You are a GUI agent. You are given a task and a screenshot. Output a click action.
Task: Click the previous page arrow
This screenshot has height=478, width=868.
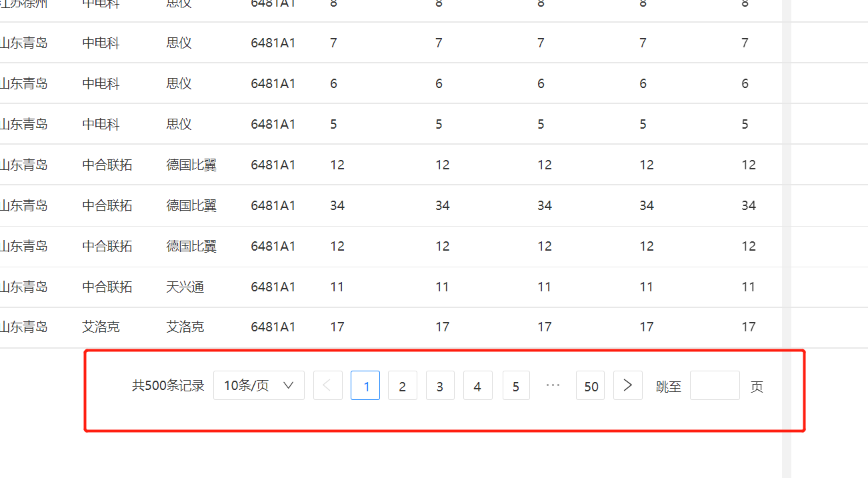coord(327,385)
